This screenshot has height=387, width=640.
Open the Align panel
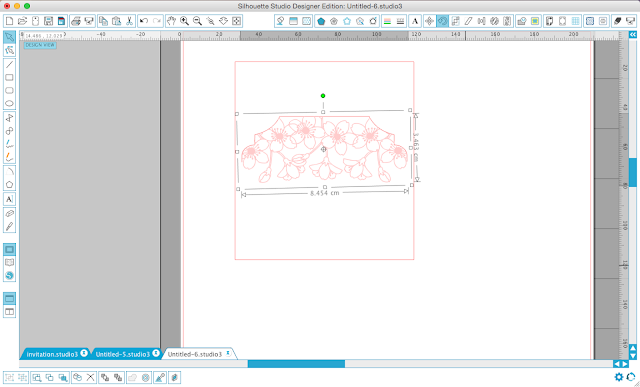(481, 21)
